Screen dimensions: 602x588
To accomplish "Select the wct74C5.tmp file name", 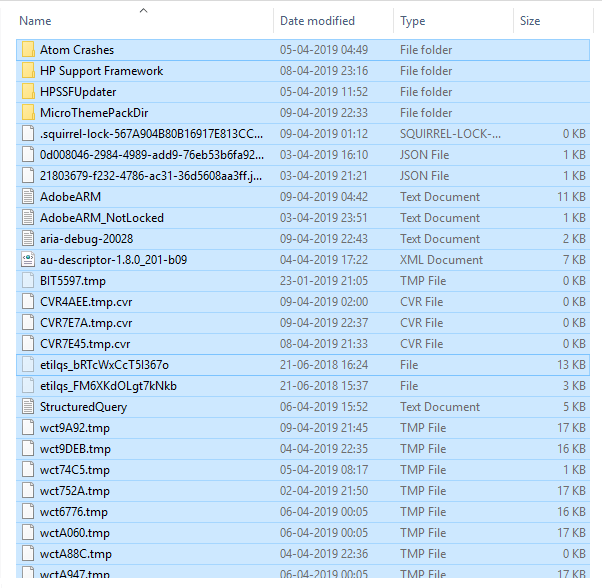I will [x=75, y=470].
